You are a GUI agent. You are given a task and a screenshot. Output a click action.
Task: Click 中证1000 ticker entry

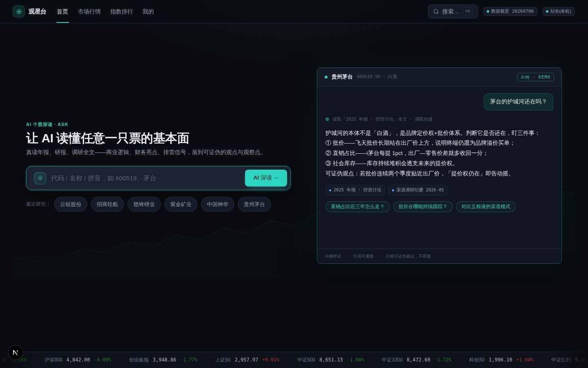(x=416, y=360)
